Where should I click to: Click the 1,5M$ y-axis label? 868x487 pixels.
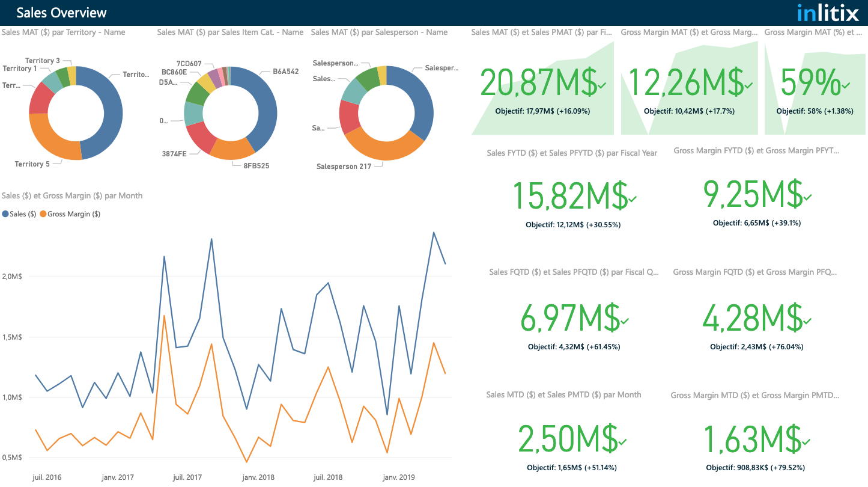click(x=12, y=337)
